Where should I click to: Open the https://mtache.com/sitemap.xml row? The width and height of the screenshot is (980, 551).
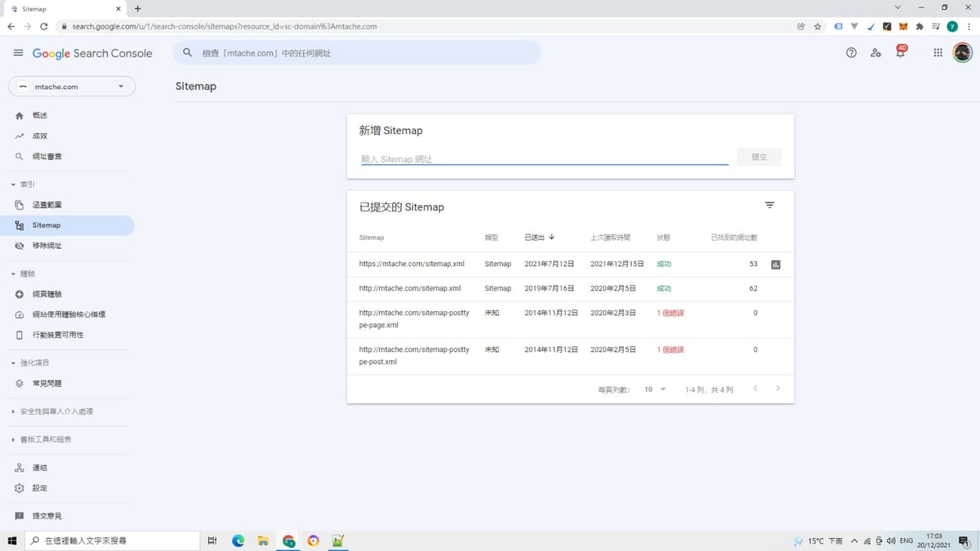point(412,264)
